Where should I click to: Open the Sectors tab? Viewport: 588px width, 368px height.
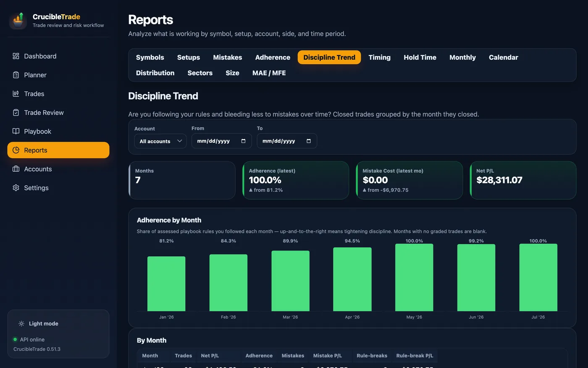coord(200,73)
